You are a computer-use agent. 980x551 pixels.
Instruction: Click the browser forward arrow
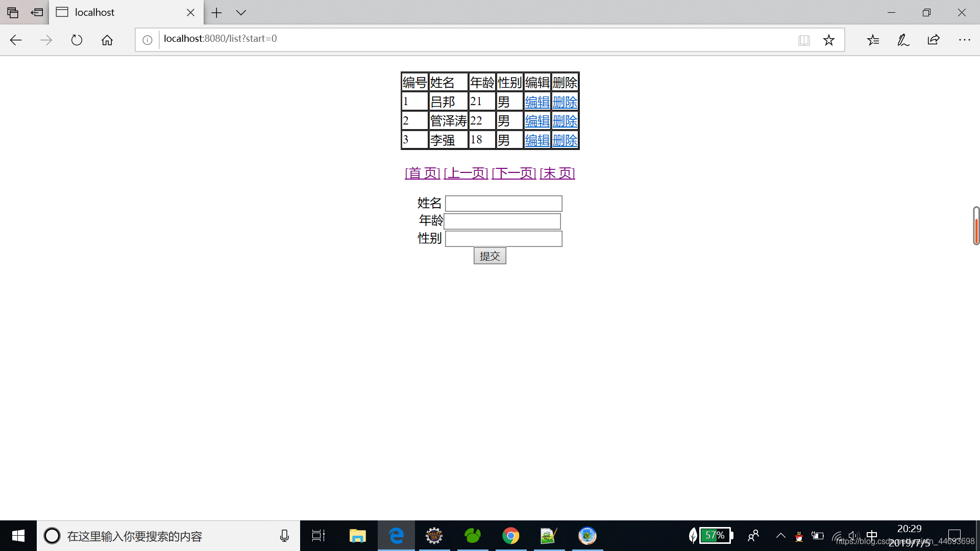(x=46, y=40)
